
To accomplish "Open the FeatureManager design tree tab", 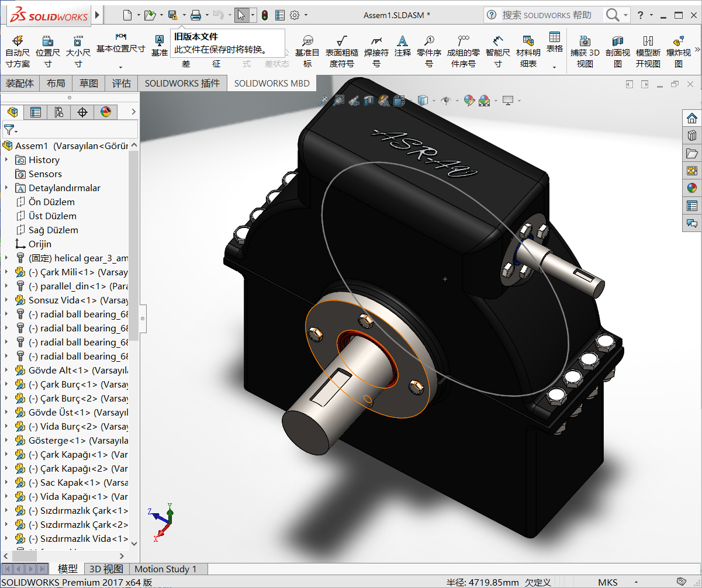I will click(12, 112).
